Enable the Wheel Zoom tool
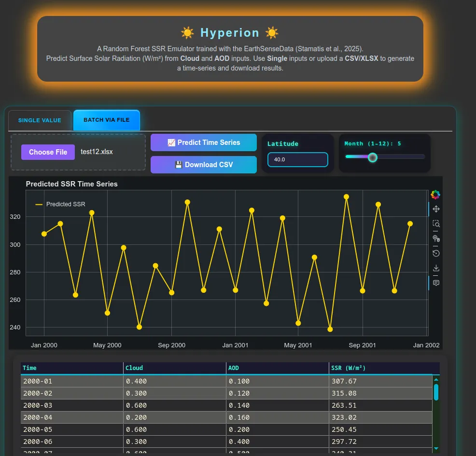Viewport: 476px width, 456px height. (436, 239)
